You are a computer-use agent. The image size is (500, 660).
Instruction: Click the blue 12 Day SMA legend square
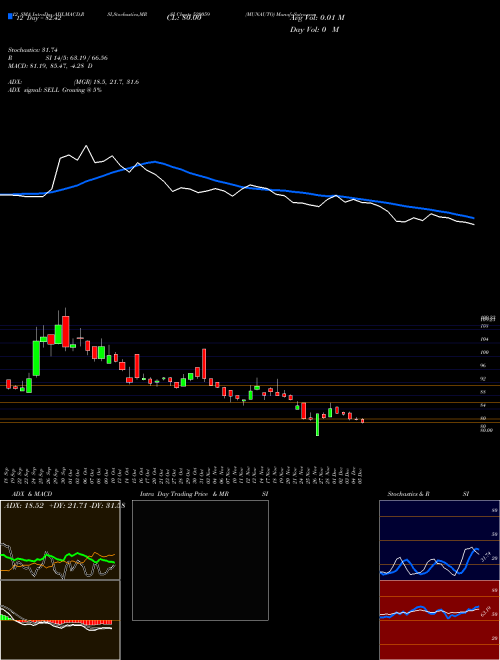point(10,17)
